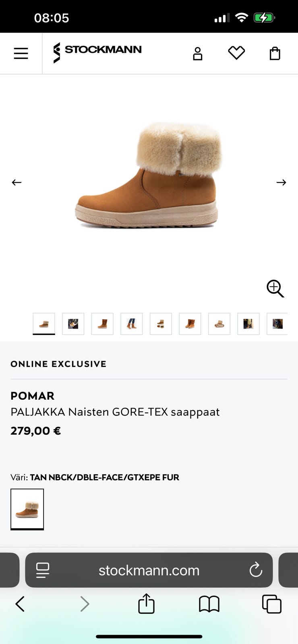
Task: Open the shopping bag
Action: (x=275, y=53)
